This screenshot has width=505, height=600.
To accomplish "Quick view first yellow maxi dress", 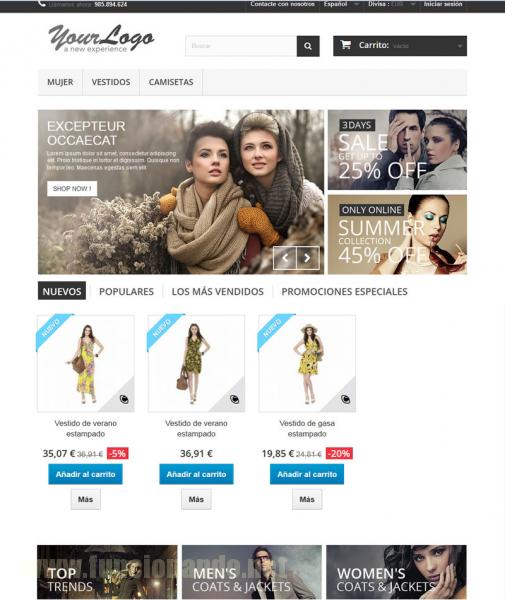I will point(124,399).
